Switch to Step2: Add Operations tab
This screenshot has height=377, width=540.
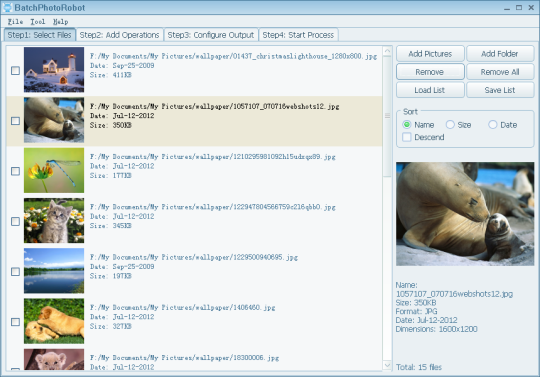pos(120,35)
